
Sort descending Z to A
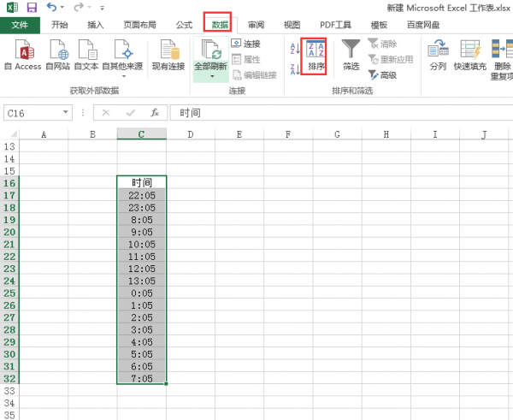tap(295, 69)
